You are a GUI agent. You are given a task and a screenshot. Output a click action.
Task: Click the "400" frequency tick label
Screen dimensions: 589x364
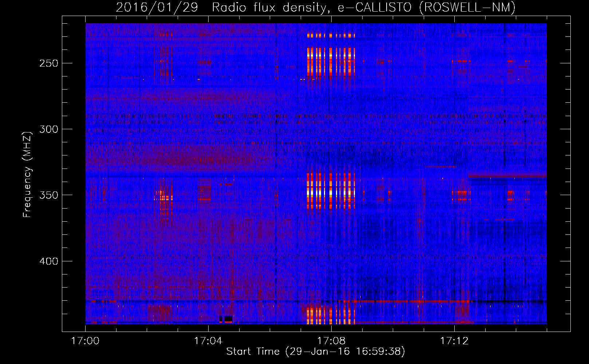49,261
